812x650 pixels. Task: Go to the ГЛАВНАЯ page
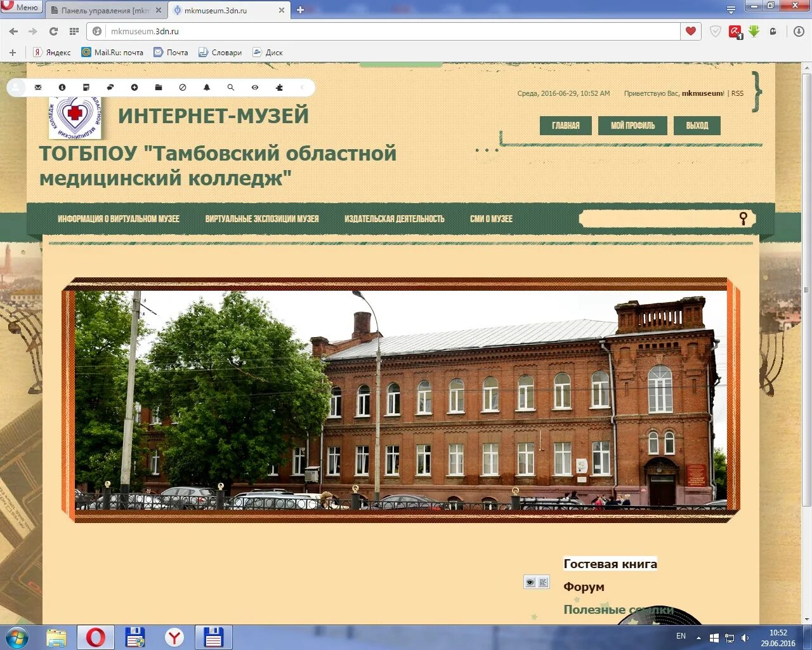[x=566, y=126]
